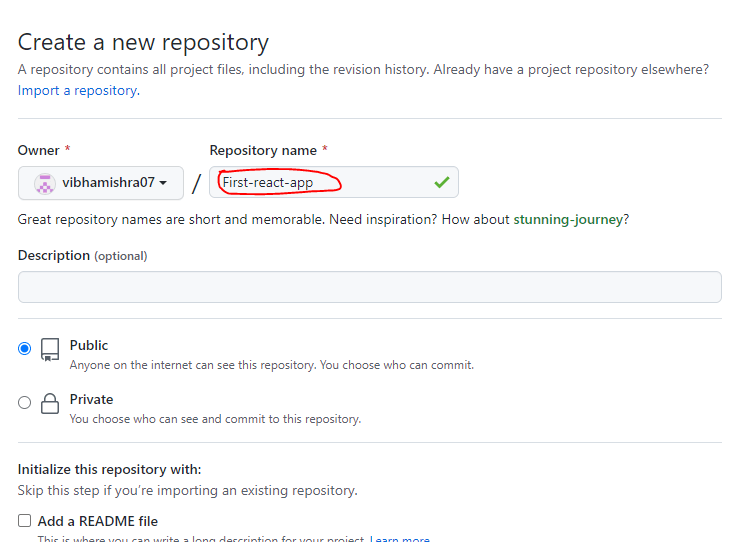Screen dimensions: 742x542
Task: Select the Public radio button
Action: [25, 348]
